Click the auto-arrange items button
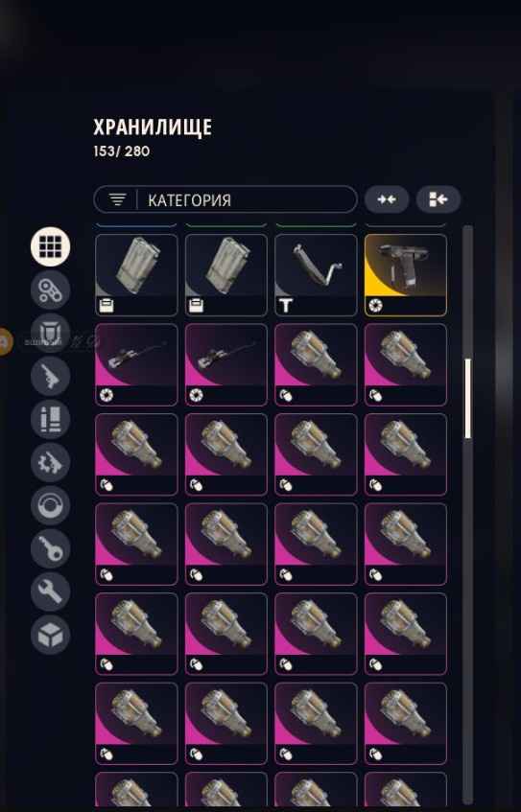The height and width of the screenshot is (812, 521). [438, 199]
